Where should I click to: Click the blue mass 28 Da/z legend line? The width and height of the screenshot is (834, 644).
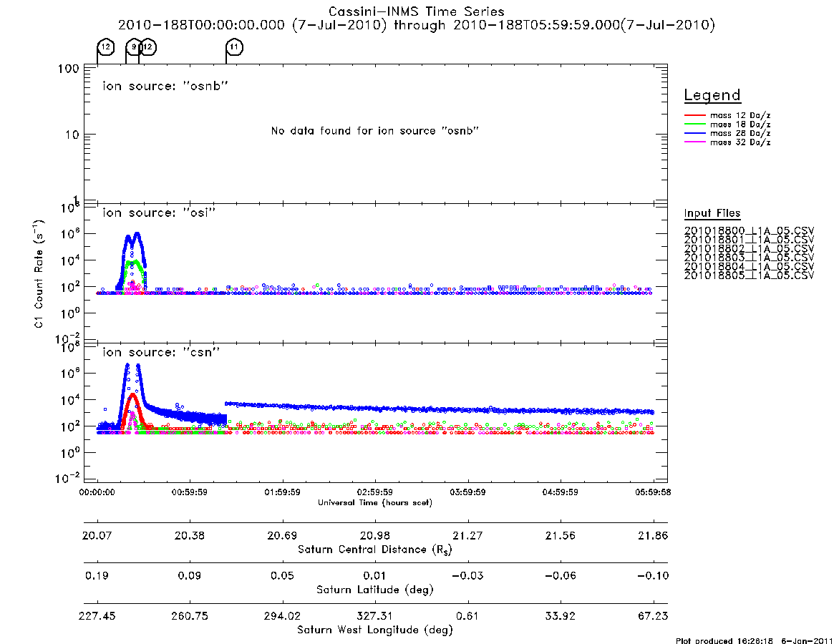coord(694,134)
